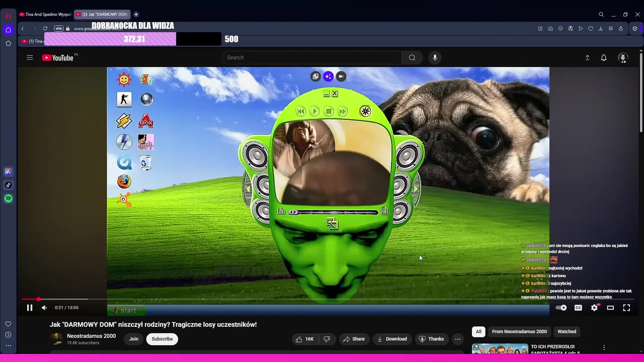Open the sidebar three-dot setup menu
Screen dimensions: 644x362
(8, 345)
